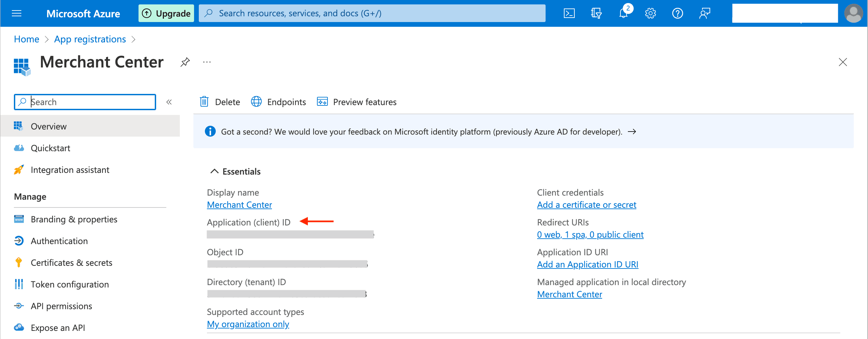
Task: Focus the top resource search bar
Action: (x=372, y=13)
